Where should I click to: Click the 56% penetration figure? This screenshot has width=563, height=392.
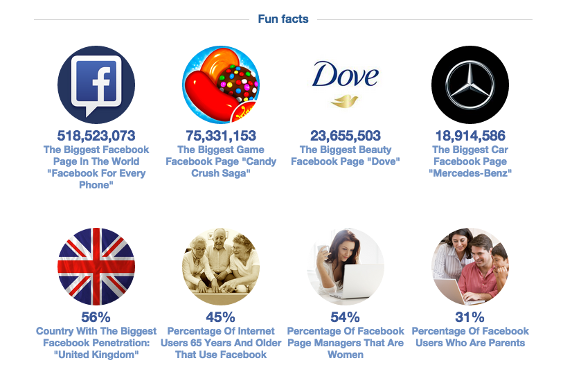tap(96, 317)
